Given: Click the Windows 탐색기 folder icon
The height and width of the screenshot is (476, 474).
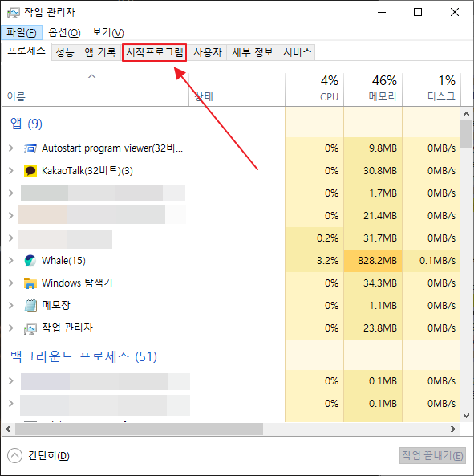Looking at the screenshot, I should pos(30,283).
